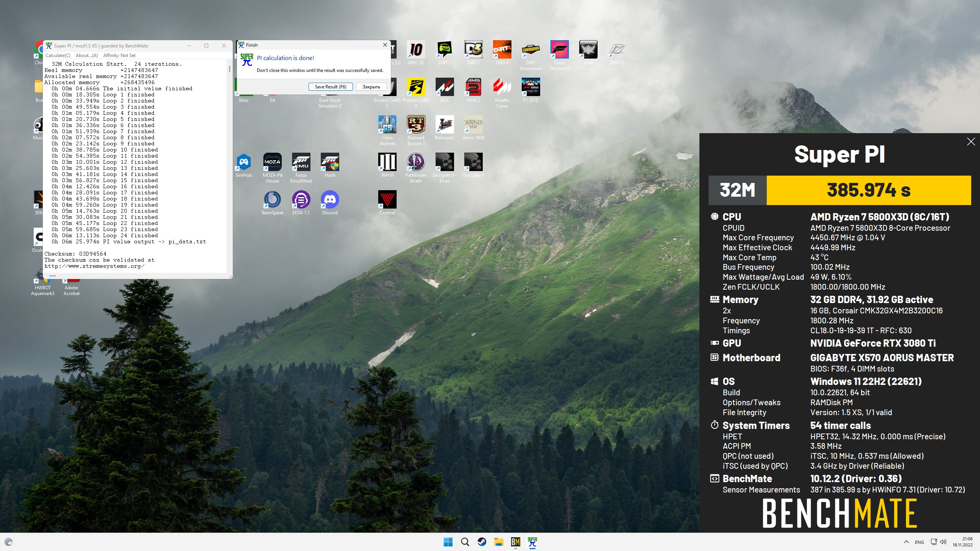This screenshot has width=980, height=551.
Task: Launch the SimHub desktop icon
Action: tap(243, 165)
